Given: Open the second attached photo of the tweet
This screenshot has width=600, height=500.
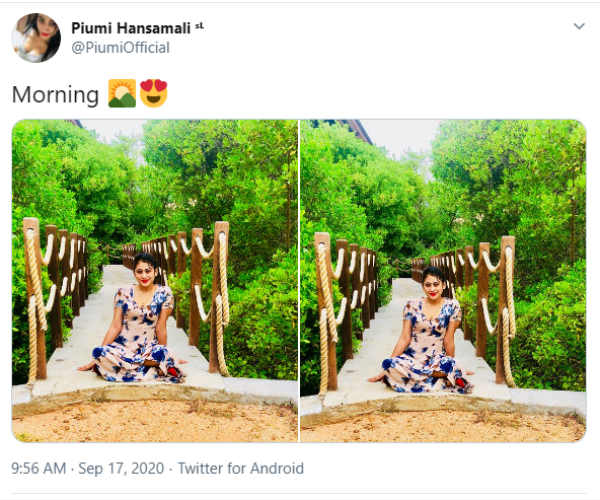Looking at the screenshot, I should (443, 281).
